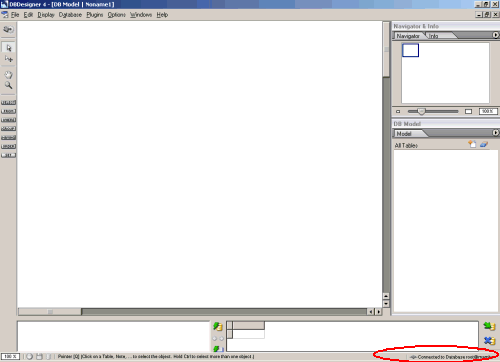Open the File menu

15,15
